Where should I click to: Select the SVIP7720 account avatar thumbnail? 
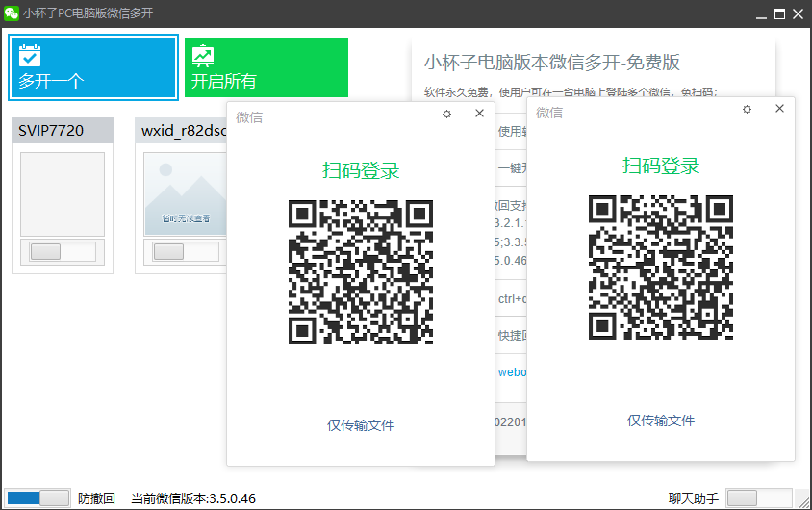pos(63,194)
